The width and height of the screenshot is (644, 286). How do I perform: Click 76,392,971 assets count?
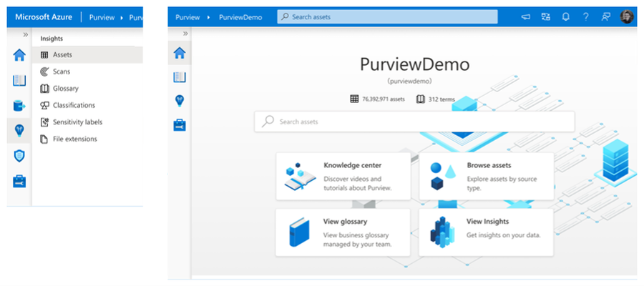377,99
